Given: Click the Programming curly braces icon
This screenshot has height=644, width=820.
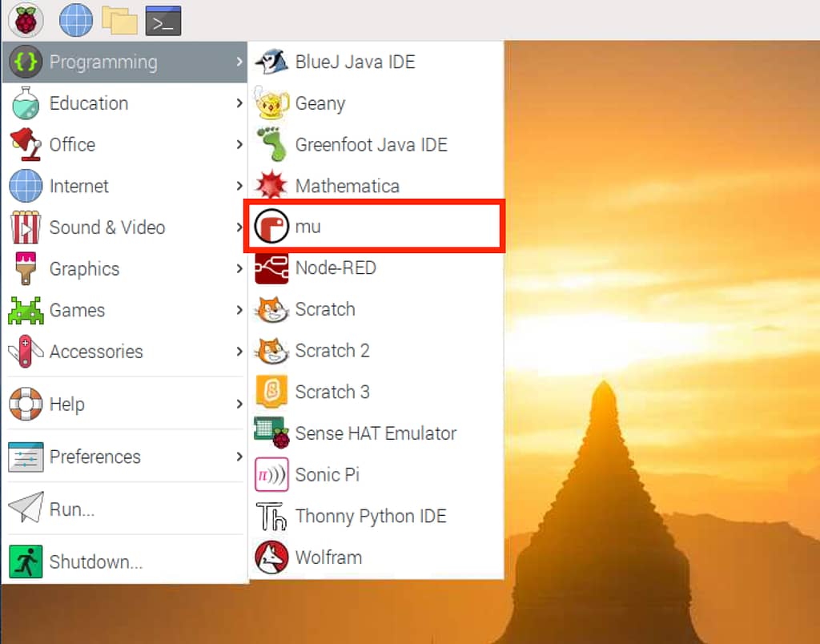Looking at the screenshot, I should [26, 62].
